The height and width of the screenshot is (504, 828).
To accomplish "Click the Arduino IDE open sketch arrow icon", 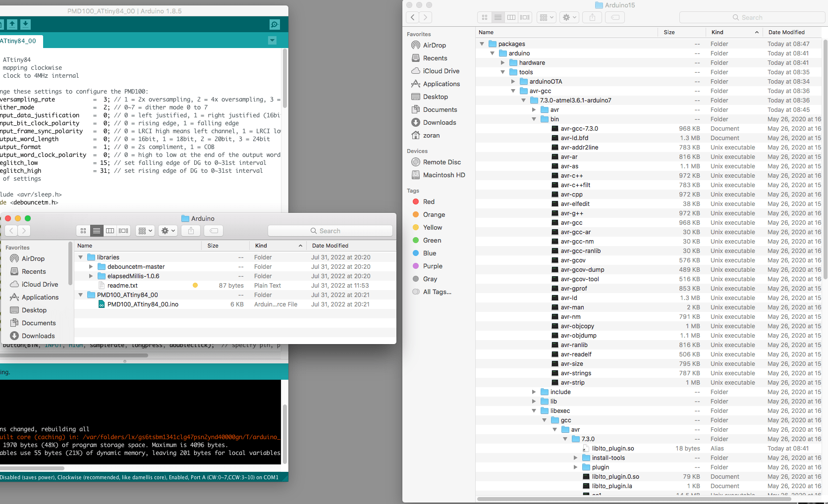I will coord(12,24).
